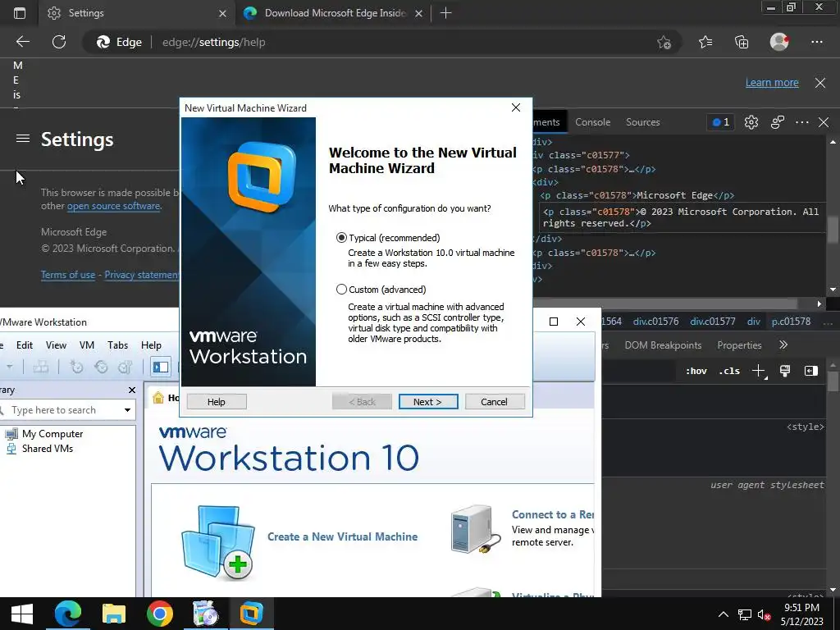Click the Create a New Virtual Machine icon
Image resolution: width=840 pixels, height=630 pixels.
(x=218, y=542)
